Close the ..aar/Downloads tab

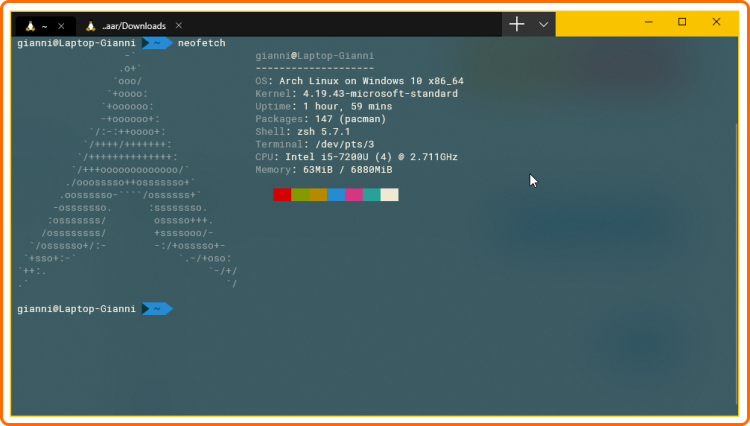tap(178, 25)
